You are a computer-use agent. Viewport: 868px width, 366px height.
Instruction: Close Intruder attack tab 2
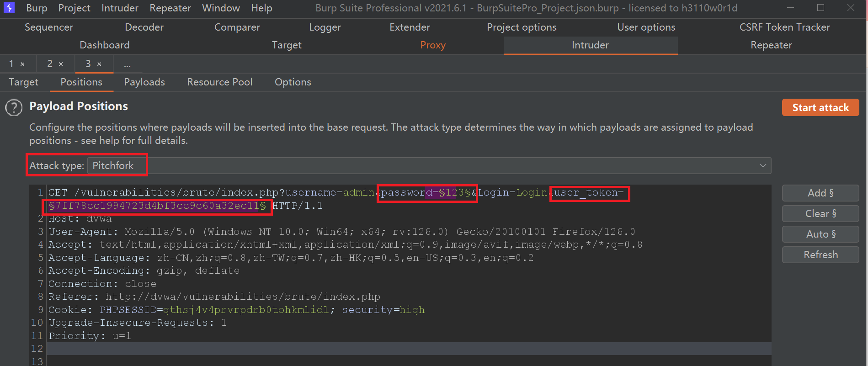(61, 64)
